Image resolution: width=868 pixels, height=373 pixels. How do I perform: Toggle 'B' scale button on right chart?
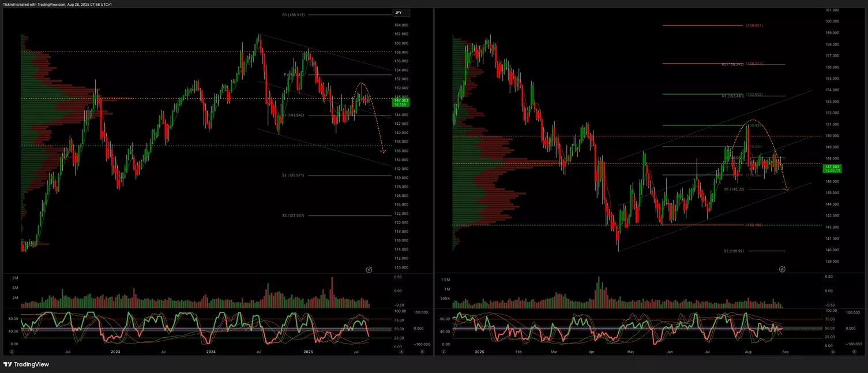(x=854, y=351)
